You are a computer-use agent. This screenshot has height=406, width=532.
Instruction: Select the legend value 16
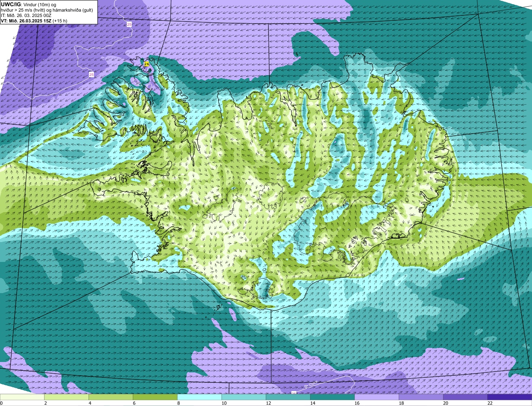[357, 403]
